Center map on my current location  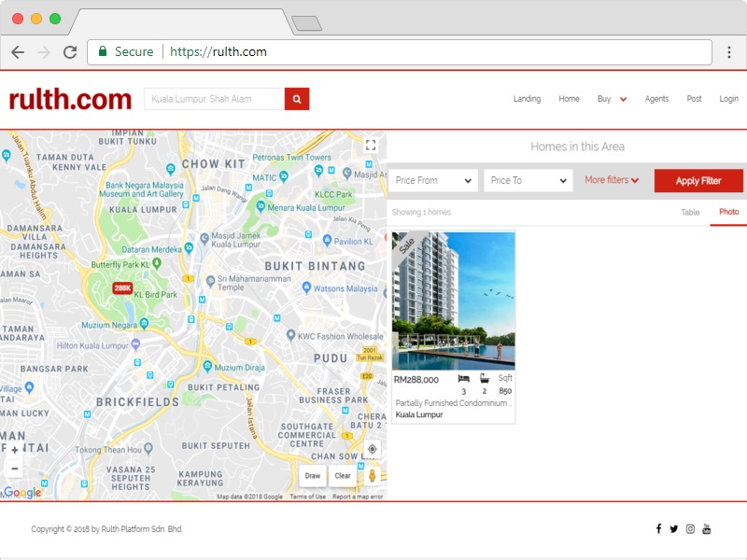[x=372, y=449]
